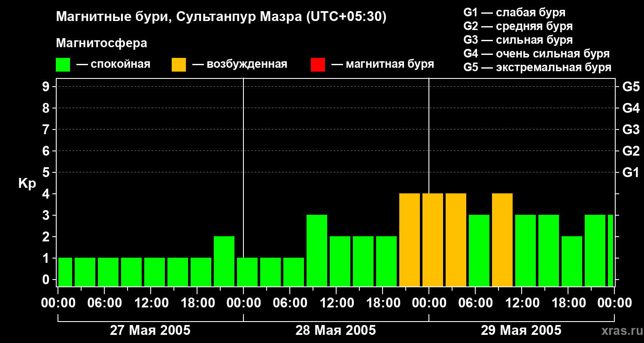The width and height of the screenshot is (644, 343).
Task: Click the only Kp 2 bar on 29 May
Action: 572,261
